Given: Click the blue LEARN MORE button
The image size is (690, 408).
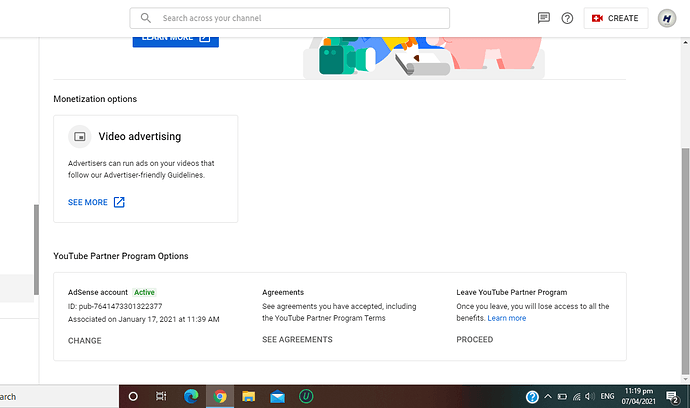Looking at the screenshot, I should (x=176, y=41).
